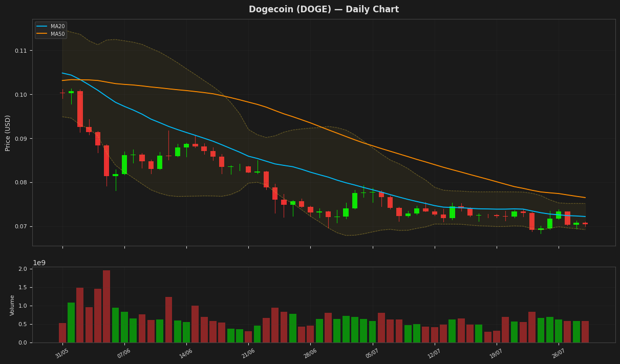620x364 pixels.
Task: Click the 28/06 date label
Action: click(x=310, y=353)
